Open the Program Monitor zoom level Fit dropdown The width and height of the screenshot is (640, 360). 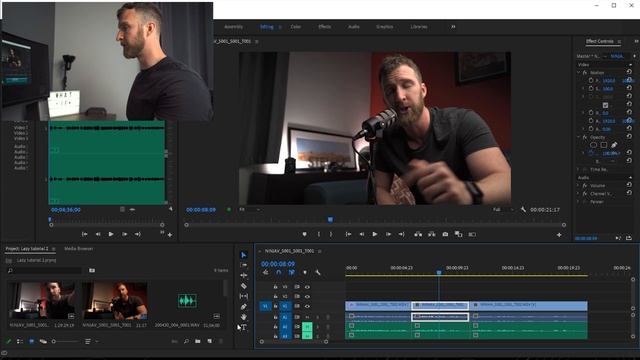coord(249,209)
